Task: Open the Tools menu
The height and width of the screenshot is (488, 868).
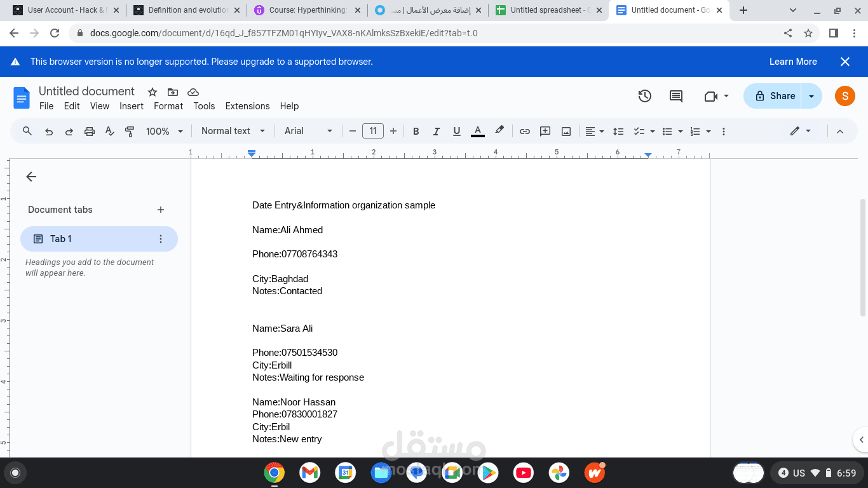Action: (204, 106)
